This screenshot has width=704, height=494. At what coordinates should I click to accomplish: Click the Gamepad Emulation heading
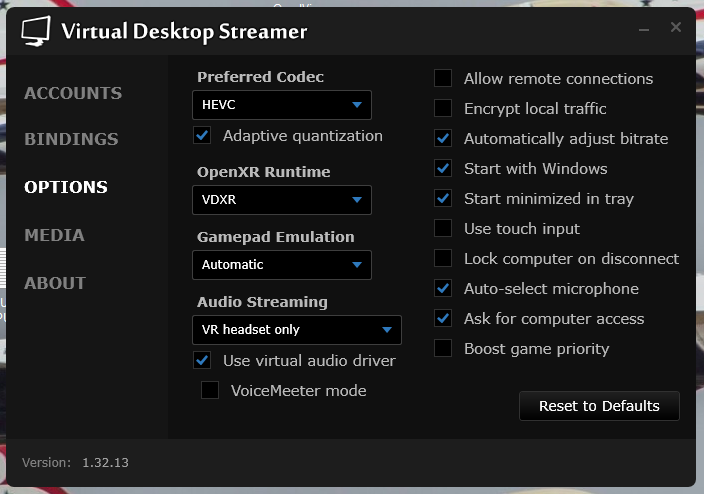click(276, 237)
